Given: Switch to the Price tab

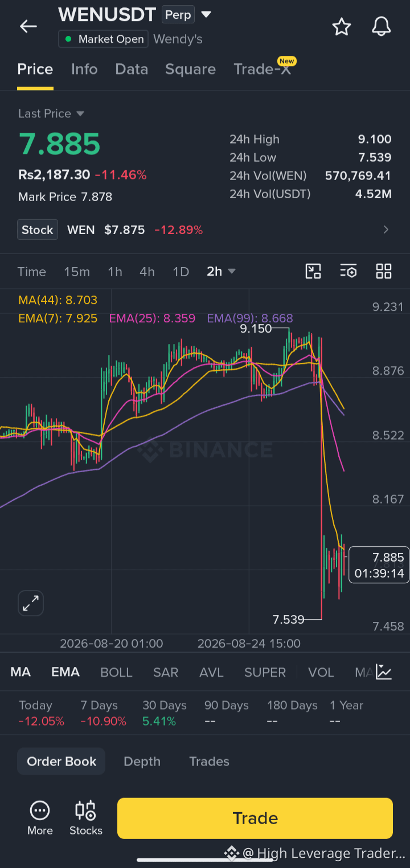Looking at the screenshot, I should pyautogui.click(x=35, y=69).
